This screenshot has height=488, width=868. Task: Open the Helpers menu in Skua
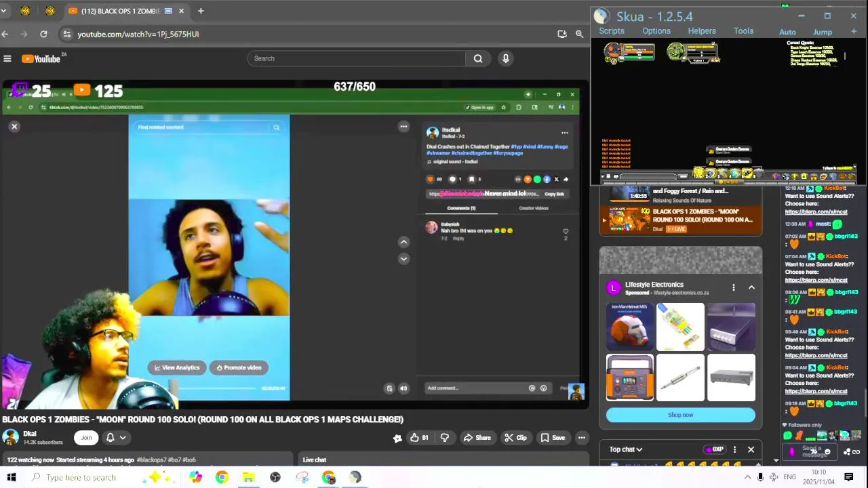click(x=702, y=31)
